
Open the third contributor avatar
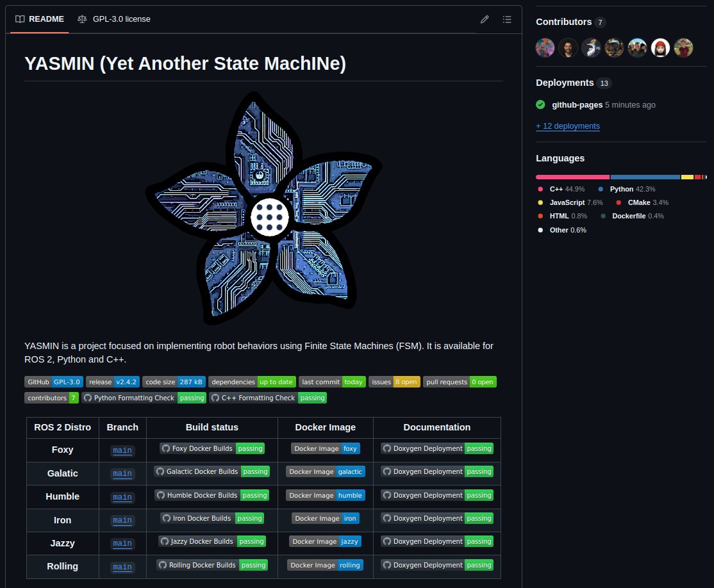click(x=591, y=47)
